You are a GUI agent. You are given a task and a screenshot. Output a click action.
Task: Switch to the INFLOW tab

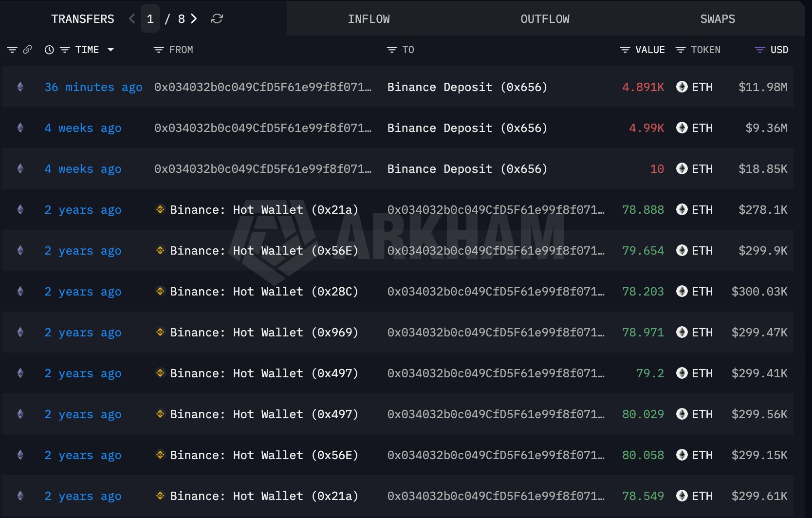tap(369, 19)
